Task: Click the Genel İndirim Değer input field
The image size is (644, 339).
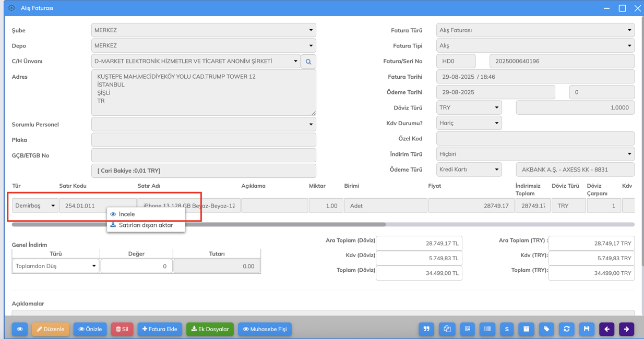Action: [x=136, y=266]
